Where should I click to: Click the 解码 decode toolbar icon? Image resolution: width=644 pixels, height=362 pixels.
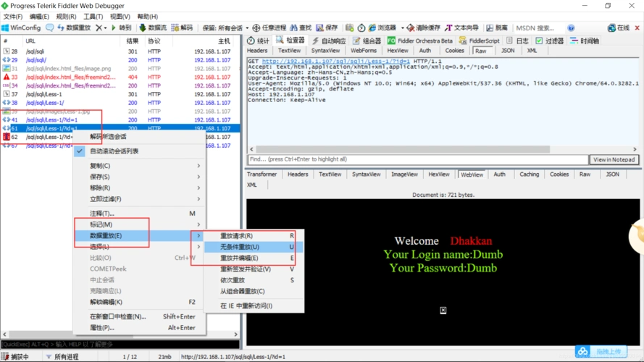182,28
